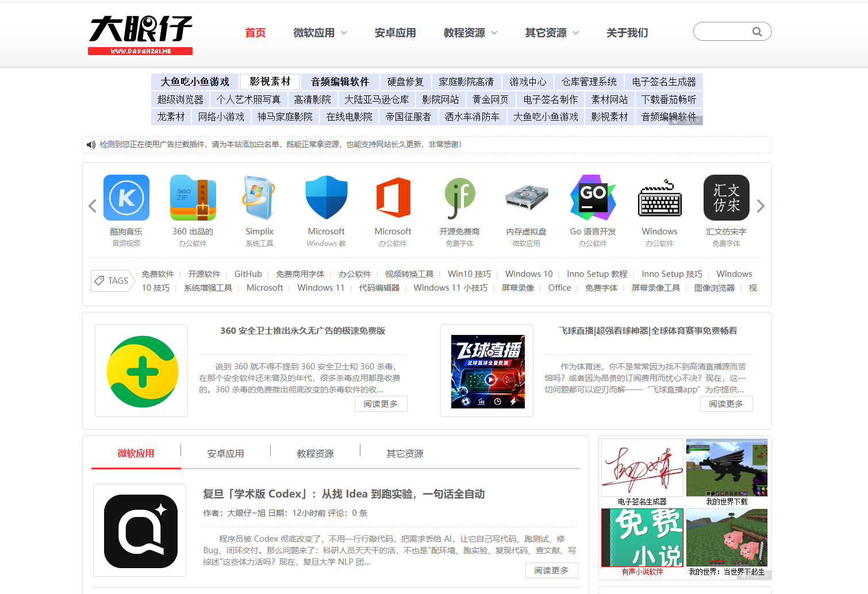
Task: Open the 电子签名生成器 signature thumbnail
Action: pyautogui.click(x=642, y=468)
